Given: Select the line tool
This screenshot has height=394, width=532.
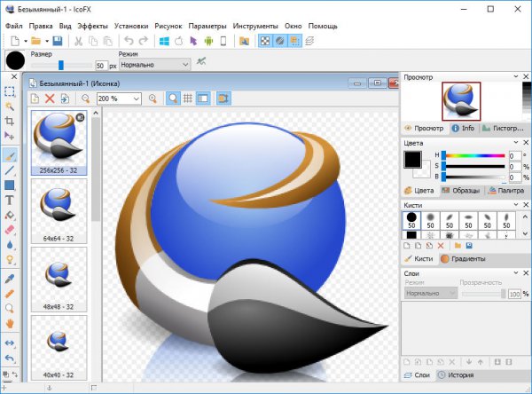Looking at the screenshot, I should 10,170.
